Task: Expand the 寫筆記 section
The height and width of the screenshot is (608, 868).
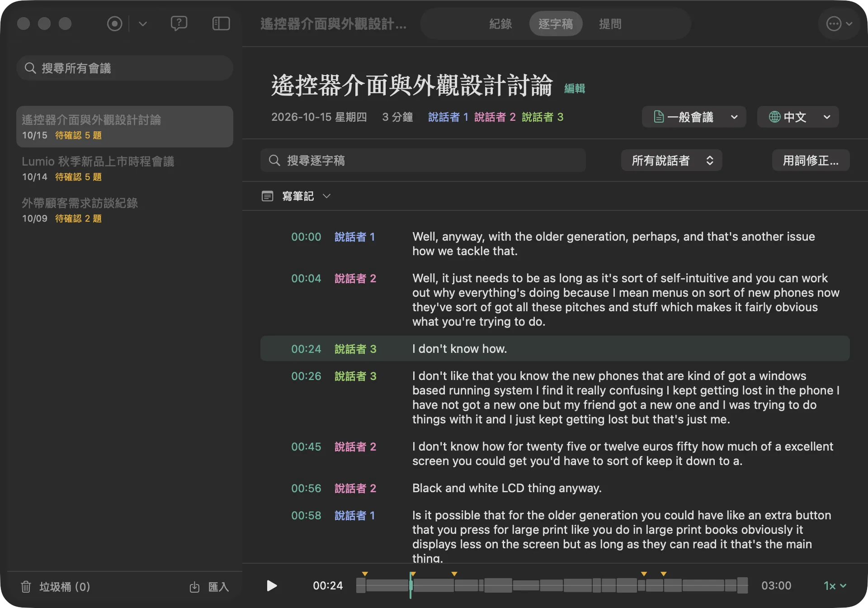Action: [327, 196]
